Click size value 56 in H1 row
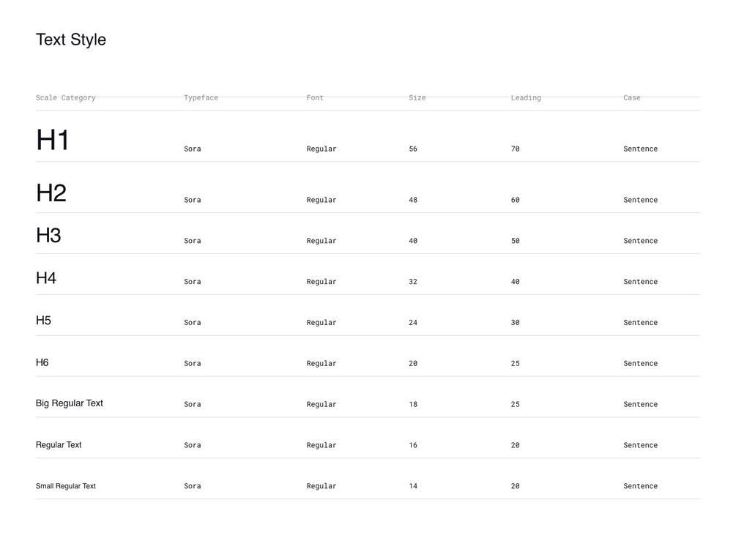Image resolution: width=736 pixels, height=560 pixels. click(x=413, y=149)
